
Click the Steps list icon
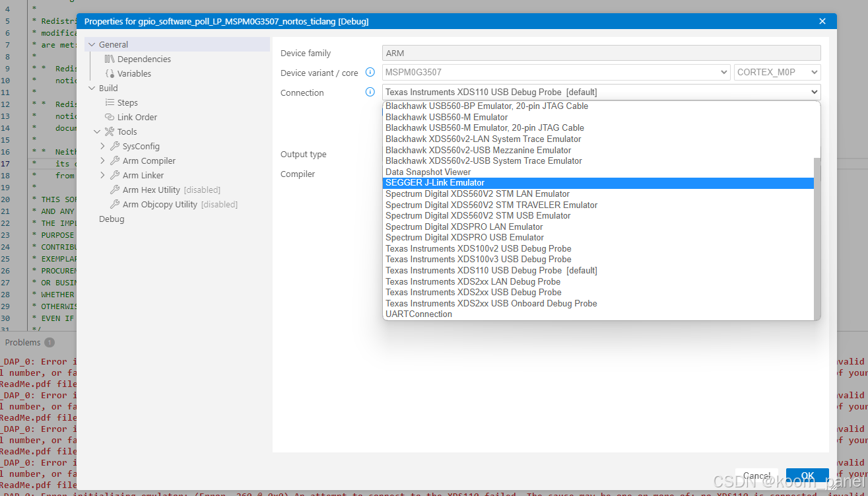click(110, 103)
